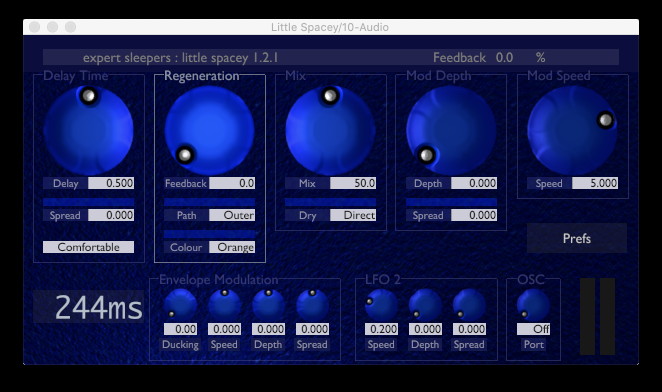Click the Depth label under Mod Depth
The width and height of the screenshot is (662, 392).
click(x=428, y=183)
